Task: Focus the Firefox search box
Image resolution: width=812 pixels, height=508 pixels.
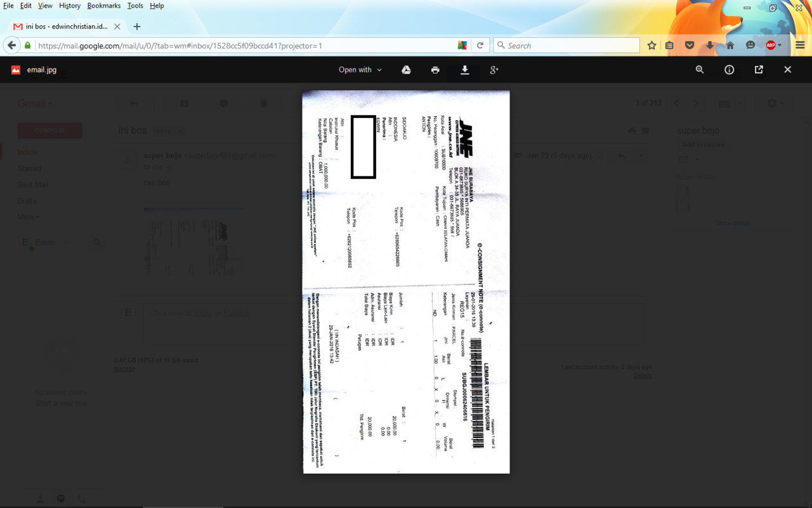Action: [566, 46]
